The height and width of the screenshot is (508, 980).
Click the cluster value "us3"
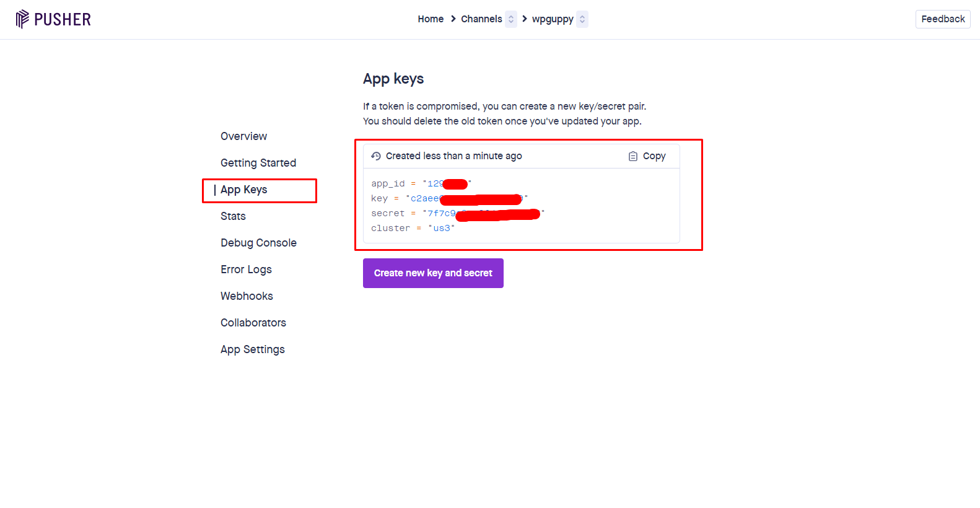[x=442, y=228]
